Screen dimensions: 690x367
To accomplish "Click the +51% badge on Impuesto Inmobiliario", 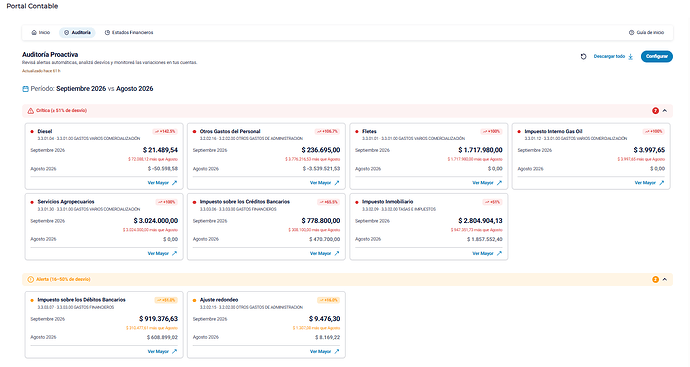I will click(492, 202).
